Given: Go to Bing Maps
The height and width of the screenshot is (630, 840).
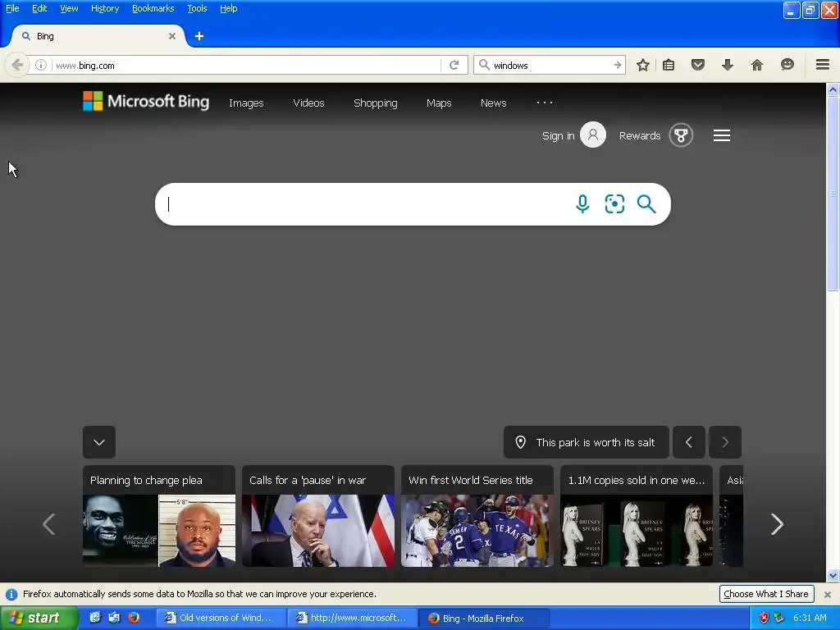Looking at the screenshot, I should coord(439,103).
